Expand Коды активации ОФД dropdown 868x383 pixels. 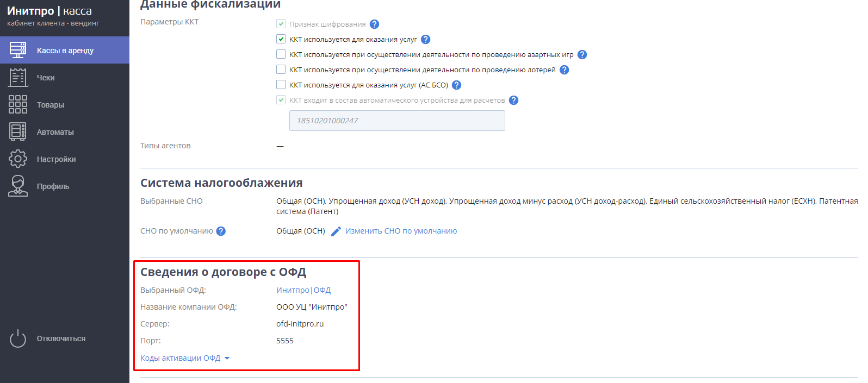[x=185, y=358]
